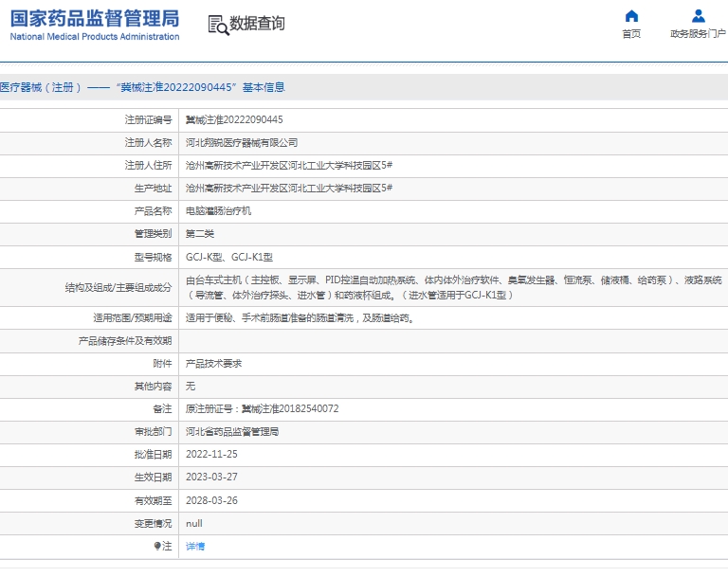
Task: Click the 注册人住所 address value
Action: (x=289, y=165)
